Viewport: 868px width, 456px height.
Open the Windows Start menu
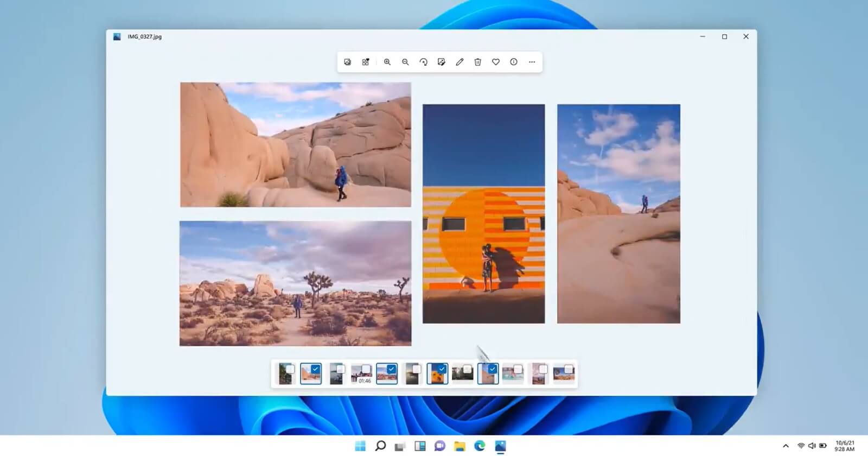pyautogui.click(x=360, y=446)
